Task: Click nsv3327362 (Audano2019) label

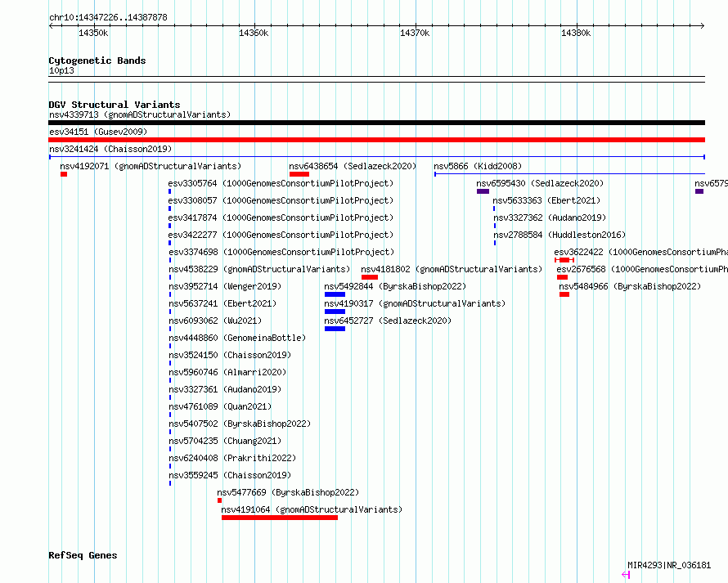Action: pyautogui.click(x=550, y=218)
